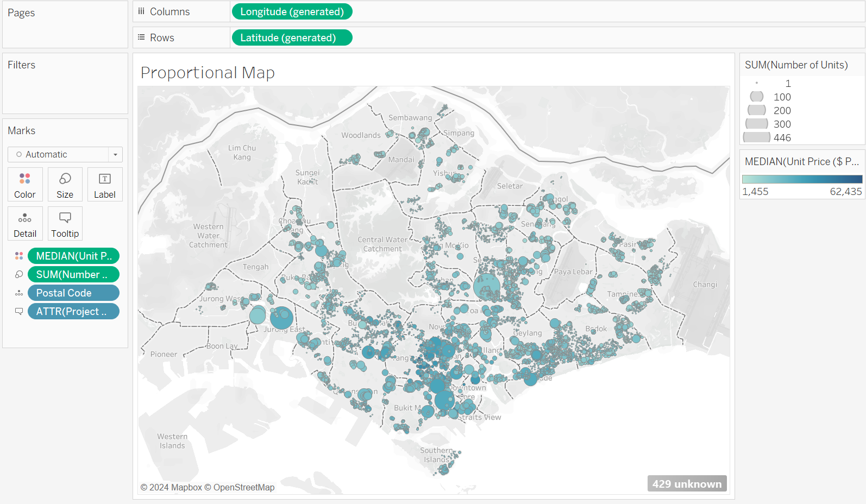This screenshot has width=866, height=504.
Task: Click the ATTR(Project.. tooltip pill
Action: coord(73,311)
